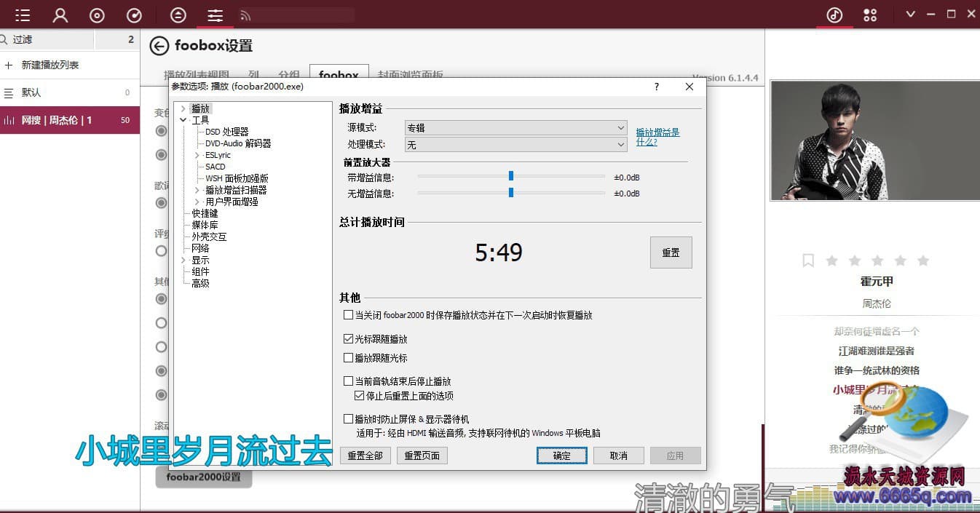Click the 带增益信息 preamp slider handle
This screenshot has width=980, height=513.
(x=511, y=175)
